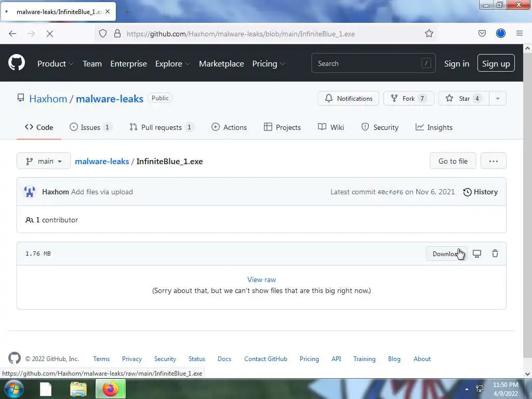This screenshot has width=532, height=399.
Task: Switch to the Pull requests tab
Action: point(162,127)
